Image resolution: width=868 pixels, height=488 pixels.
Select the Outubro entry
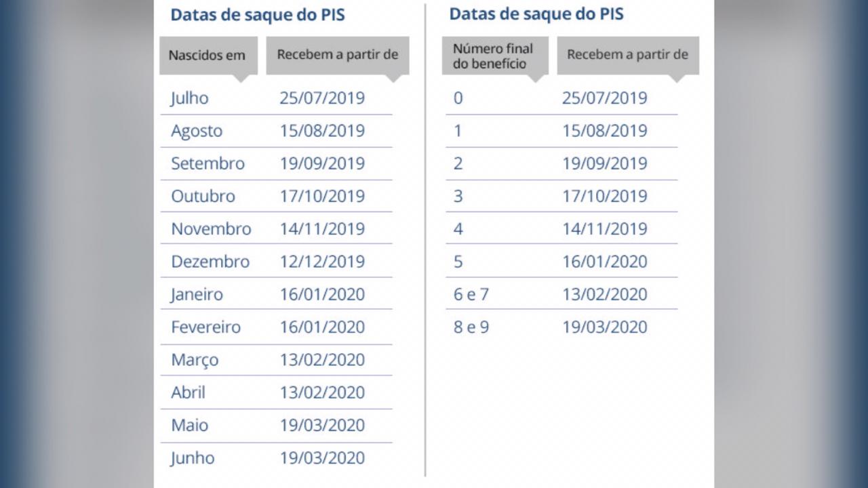pyautogui.click(x=203, y=196)
